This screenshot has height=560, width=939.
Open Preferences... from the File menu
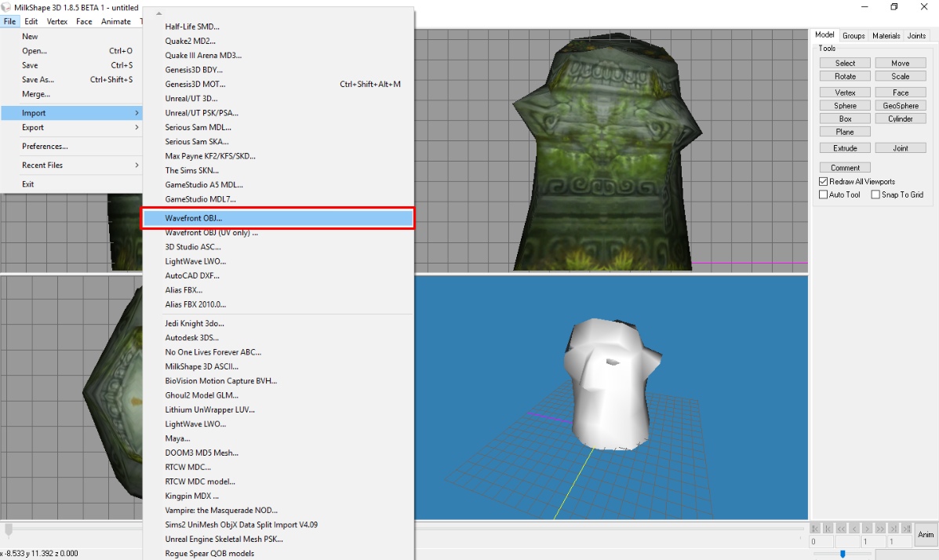(71, 146)
